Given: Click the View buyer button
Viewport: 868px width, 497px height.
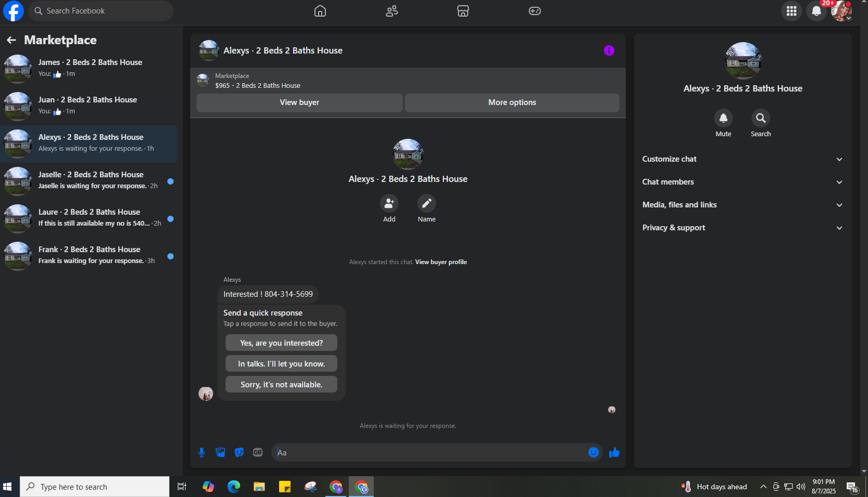Looking at the screenshot, I should (x=299, y=102).
